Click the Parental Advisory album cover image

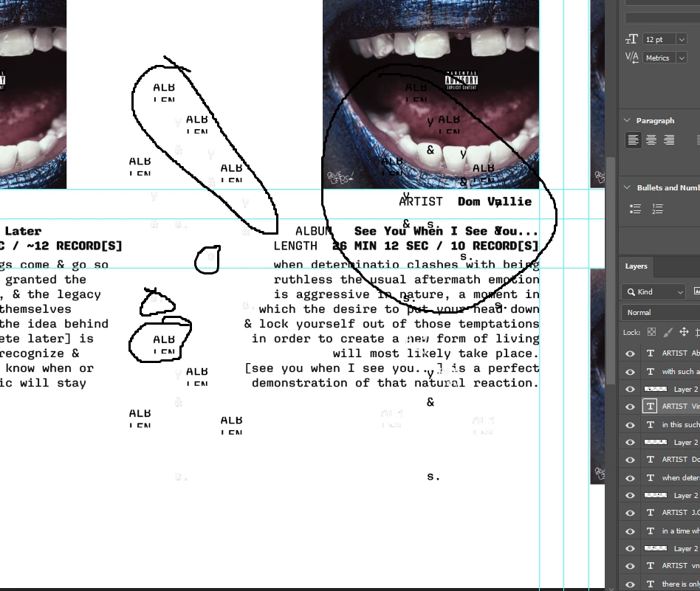pyautogui.click(x=430, y=94)
